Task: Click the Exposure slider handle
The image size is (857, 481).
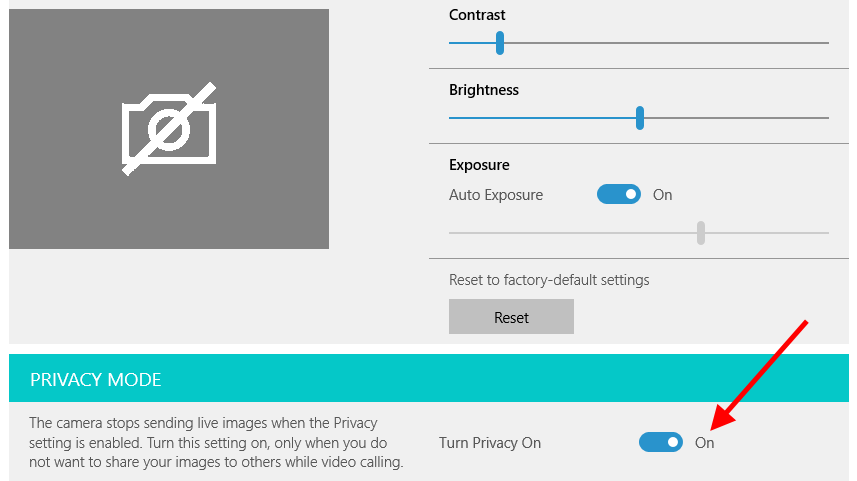Action: (701, 233)
